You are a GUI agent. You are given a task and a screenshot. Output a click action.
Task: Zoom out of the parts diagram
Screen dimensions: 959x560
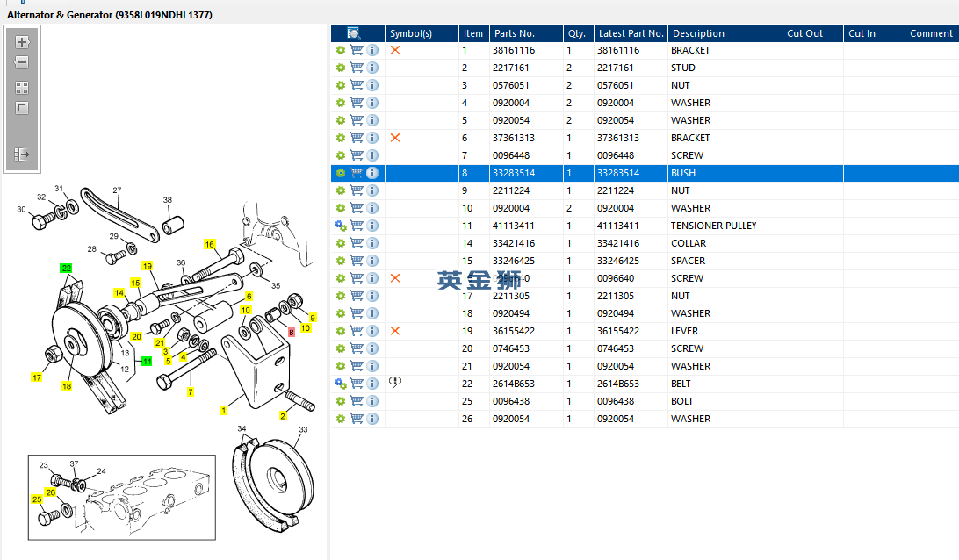pyautogui.click(x=22, y=62)
